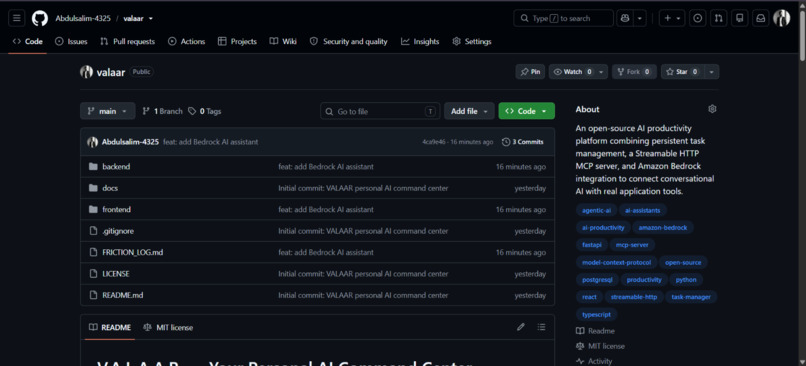The height and width of the screenshot is (366, 806).
Task: Open the main branch selector dropdown
Action: click(x=107, y=111)
